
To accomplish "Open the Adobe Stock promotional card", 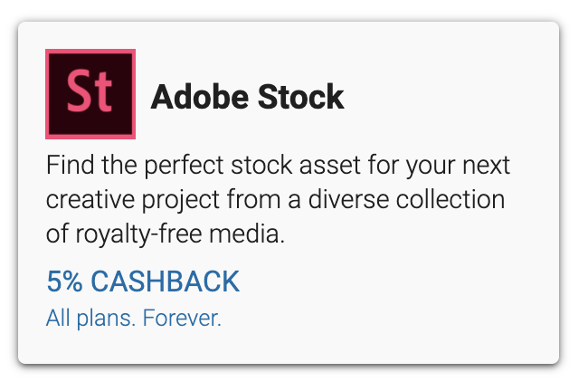I will click(x=289, y=193).
